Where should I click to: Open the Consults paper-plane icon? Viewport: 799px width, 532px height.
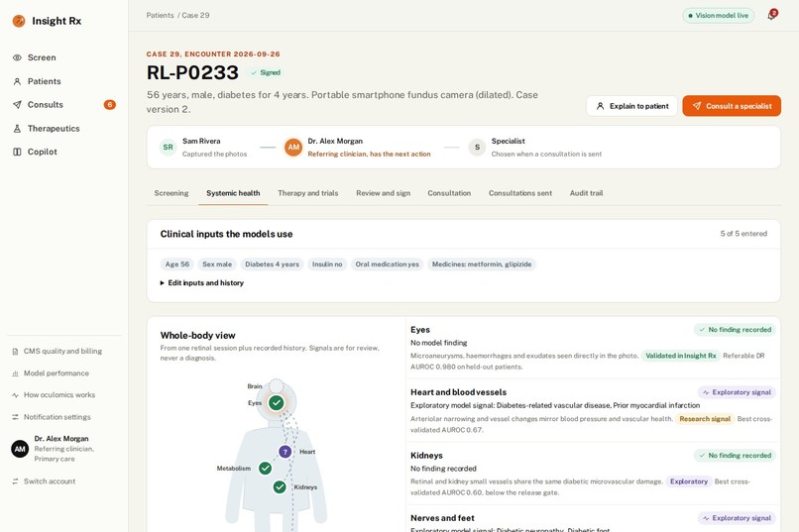click(x=17, y=105)
